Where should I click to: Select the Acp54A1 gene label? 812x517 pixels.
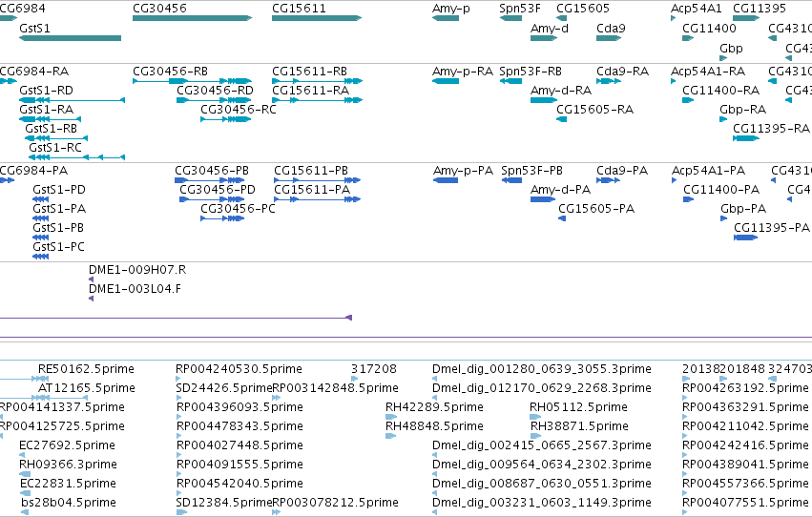696,9
